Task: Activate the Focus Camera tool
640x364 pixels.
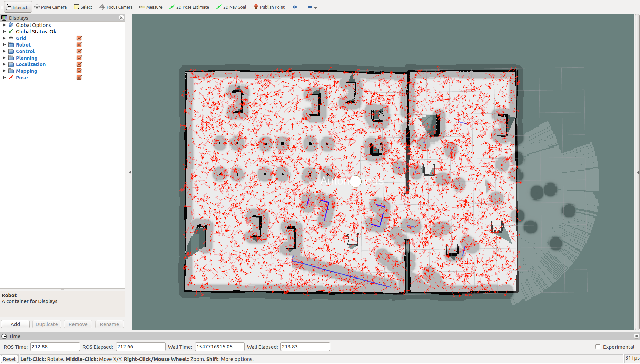Action: click(116, 7)
